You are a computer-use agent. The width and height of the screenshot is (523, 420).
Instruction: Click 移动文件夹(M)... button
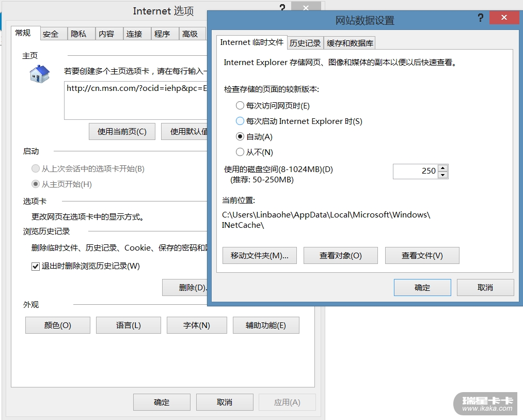click(x=260, y=255)
